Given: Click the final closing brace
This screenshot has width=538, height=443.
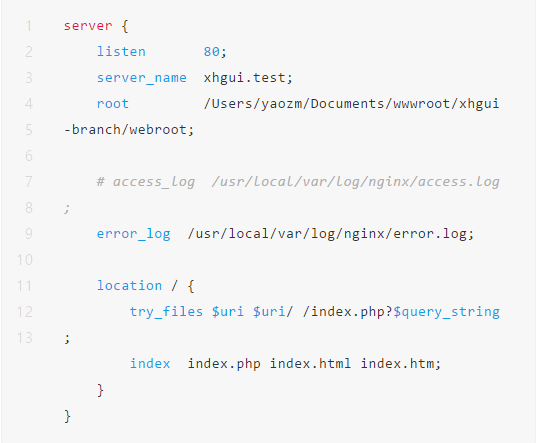Looking at the screenshot, I should pos(67,416).
